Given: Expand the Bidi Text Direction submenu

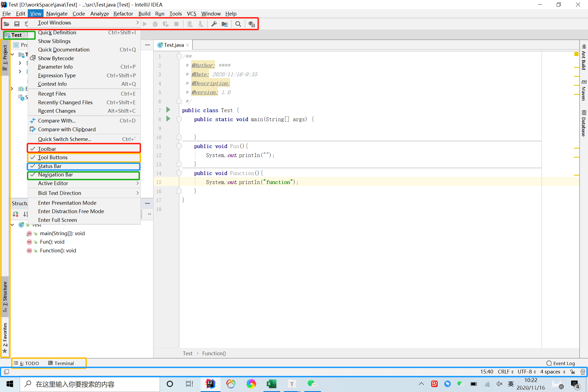Looking at the screenshot, I should coord(84,193).
